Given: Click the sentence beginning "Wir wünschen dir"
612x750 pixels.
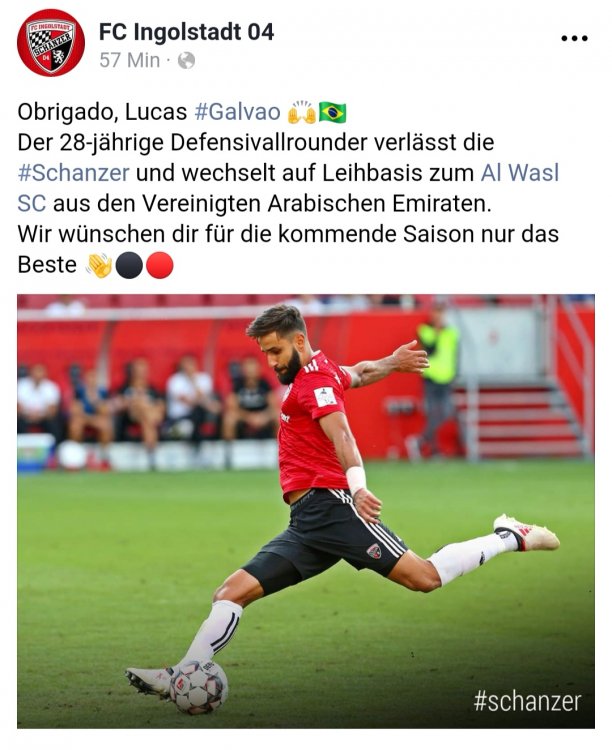Looking at the screenshot, I should click(288, 250).
